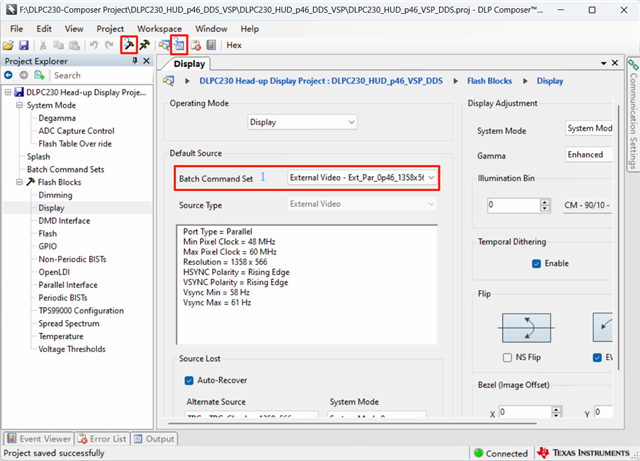Image resolution: width=640 pixels, height=461 pixels.
Task: Close the Project Explorer panel
Action: [147, 61]
